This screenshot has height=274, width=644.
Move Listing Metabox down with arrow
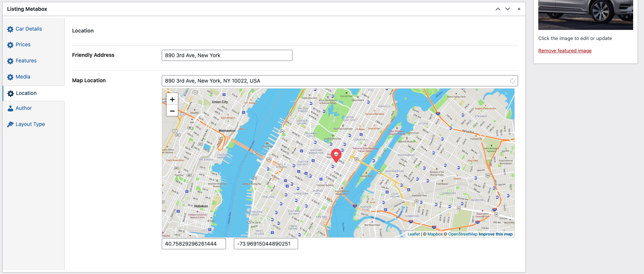pyautogui.click(x=508, y=9)
